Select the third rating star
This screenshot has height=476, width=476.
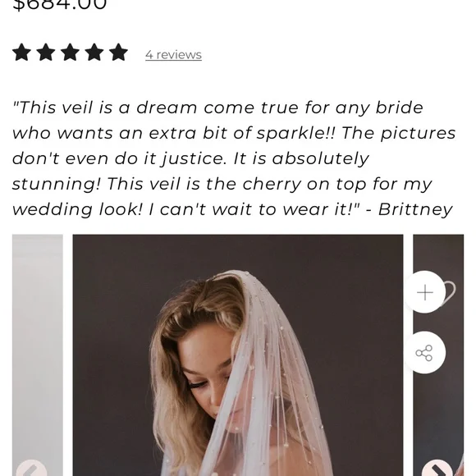pos(70,53)
